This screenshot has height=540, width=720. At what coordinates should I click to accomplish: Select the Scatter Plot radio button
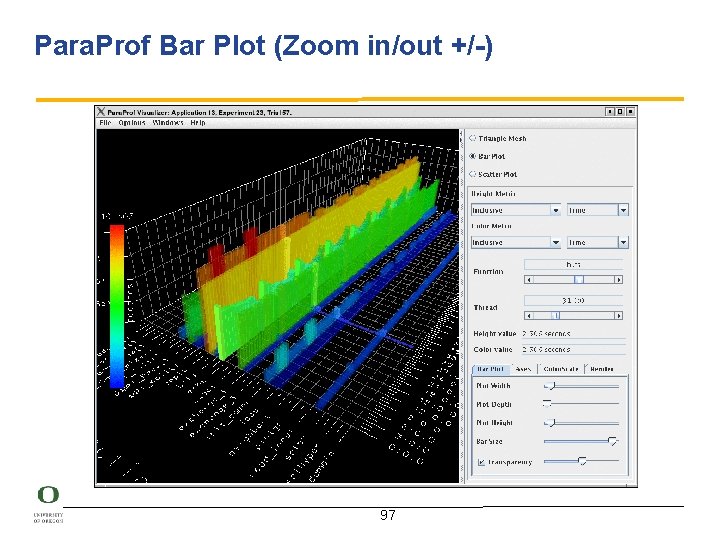472,174
